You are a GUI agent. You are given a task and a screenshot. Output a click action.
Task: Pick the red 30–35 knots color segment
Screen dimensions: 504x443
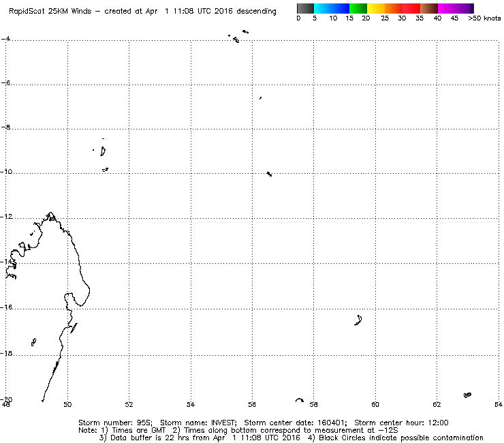click(x=411, y=8)
